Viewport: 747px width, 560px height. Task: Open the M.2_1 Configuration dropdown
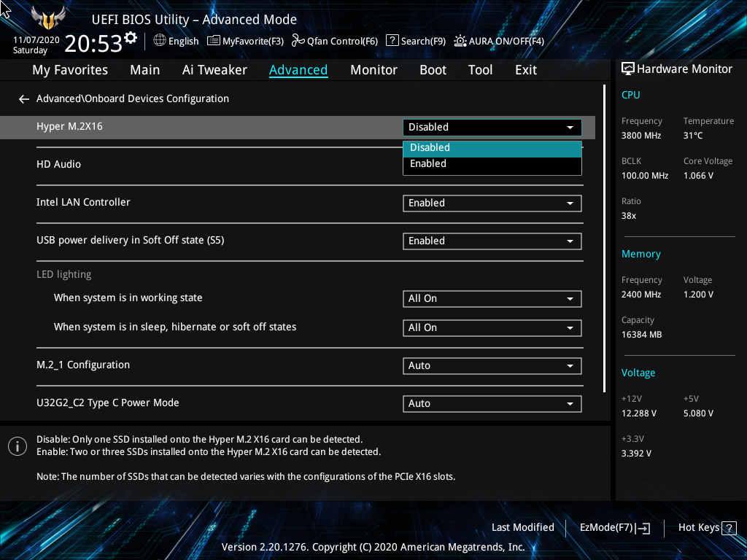click(492, 366)
